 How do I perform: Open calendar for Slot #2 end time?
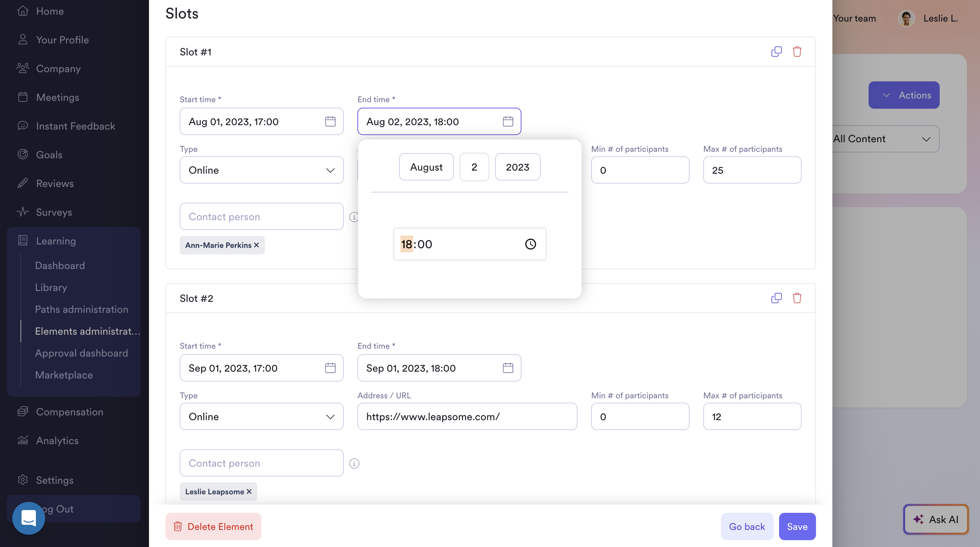coord(508,368)
